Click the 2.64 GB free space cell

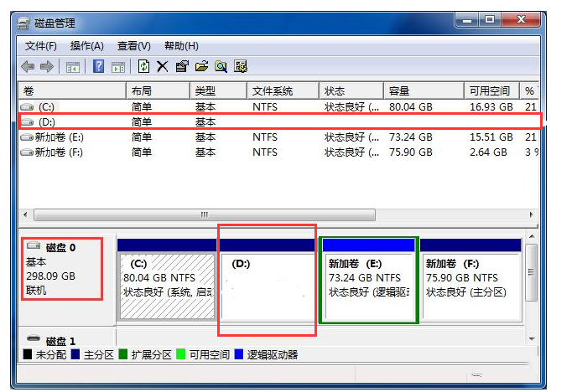point(488,152)
